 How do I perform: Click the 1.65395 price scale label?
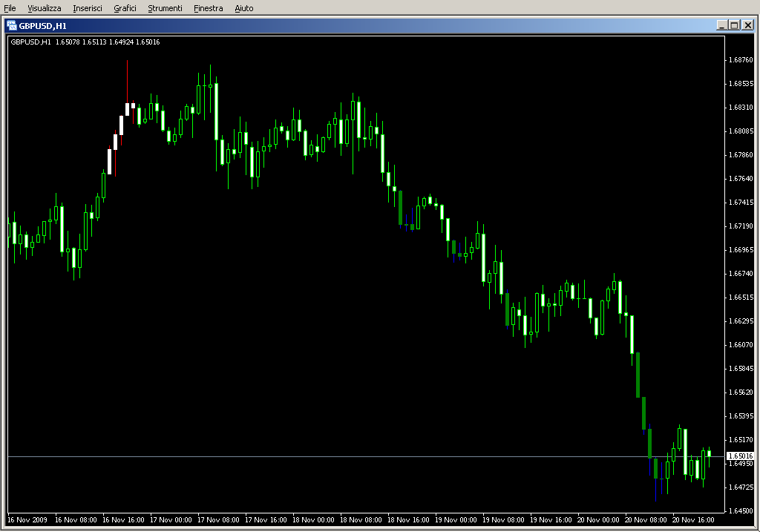click(x=741, y=416)
